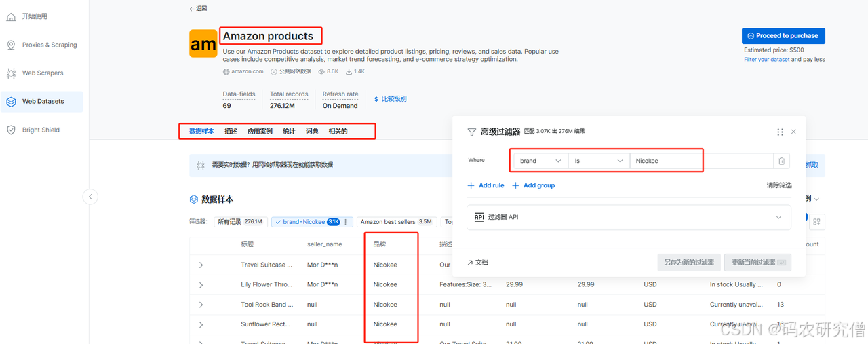Open the brand=Nicokee chip options menu

click(x=346, y=222)
